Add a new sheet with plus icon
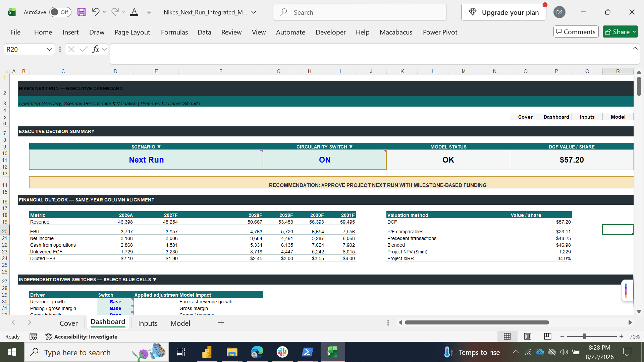Screen dimensions: 644x362 [x=221, y=322]
